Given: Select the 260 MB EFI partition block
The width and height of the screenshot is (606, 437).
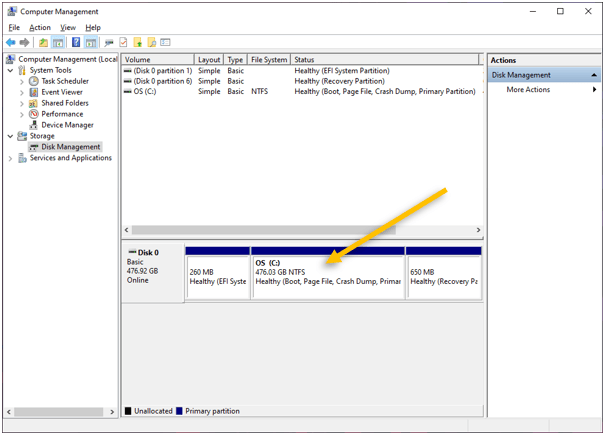Looking at the screenshot, I should (x=218, y=273).
